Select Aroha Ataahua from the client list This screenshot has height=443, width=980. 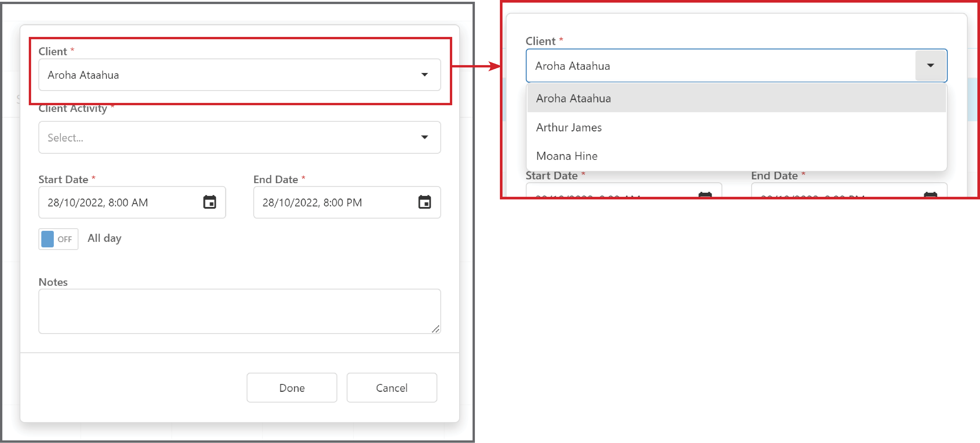(737, 98)
